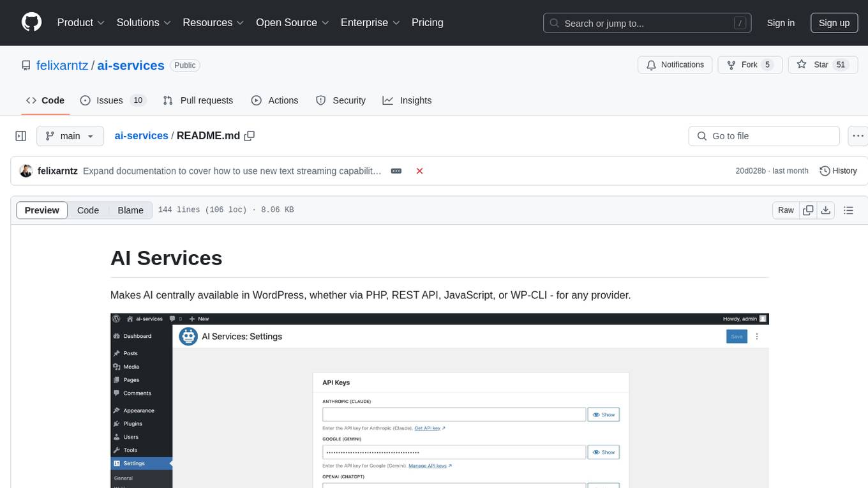Expand the Enterprise menu
The width and height of the screenshot is (868, 488).
click(370, 22)
